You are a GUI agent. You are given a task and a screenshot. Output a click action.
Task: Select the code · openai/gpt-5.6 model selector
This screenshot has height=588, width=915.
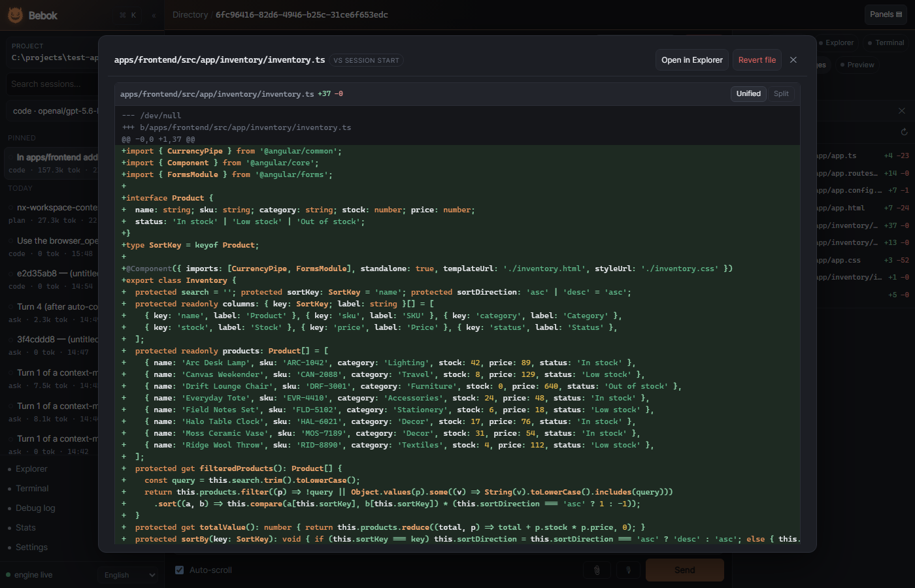pos(52,111)
